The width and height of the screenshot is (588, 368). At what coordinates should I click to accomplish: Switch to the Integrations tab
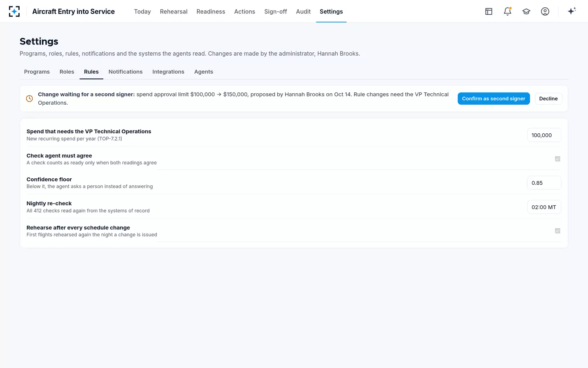point(168,72)
